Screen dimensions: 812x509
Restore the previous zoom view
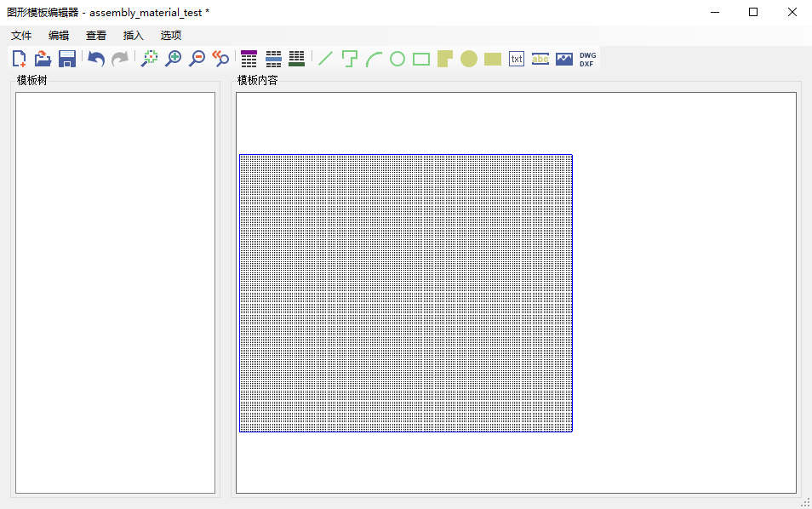(x=220, y=59)
